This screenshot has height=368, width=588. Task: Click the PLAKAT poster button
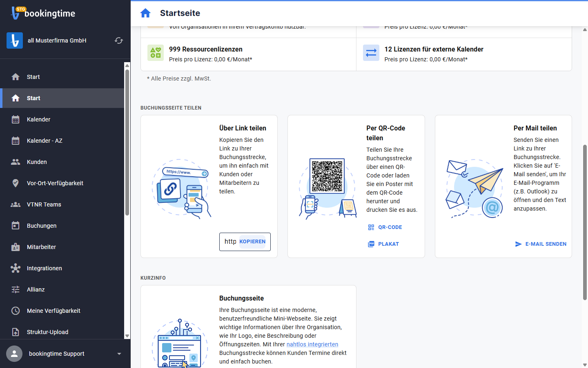[383, 244]
